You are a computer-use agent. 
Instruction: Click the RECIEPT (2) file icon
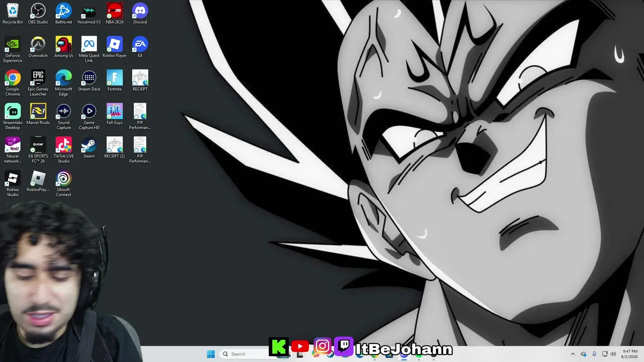click(x=115, y=148)
